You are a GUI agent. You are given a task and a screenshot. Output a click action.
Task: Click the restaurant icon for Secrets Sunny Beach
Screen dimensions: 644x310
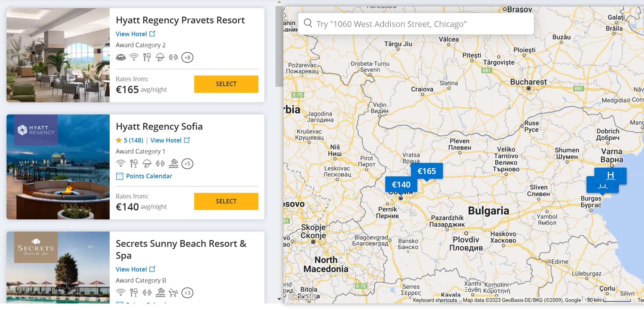click(x=134, y=293)
